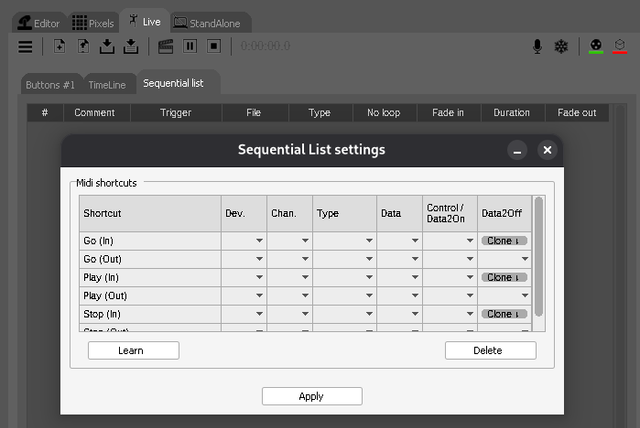Click the Trigger column header

coord(176,113)
